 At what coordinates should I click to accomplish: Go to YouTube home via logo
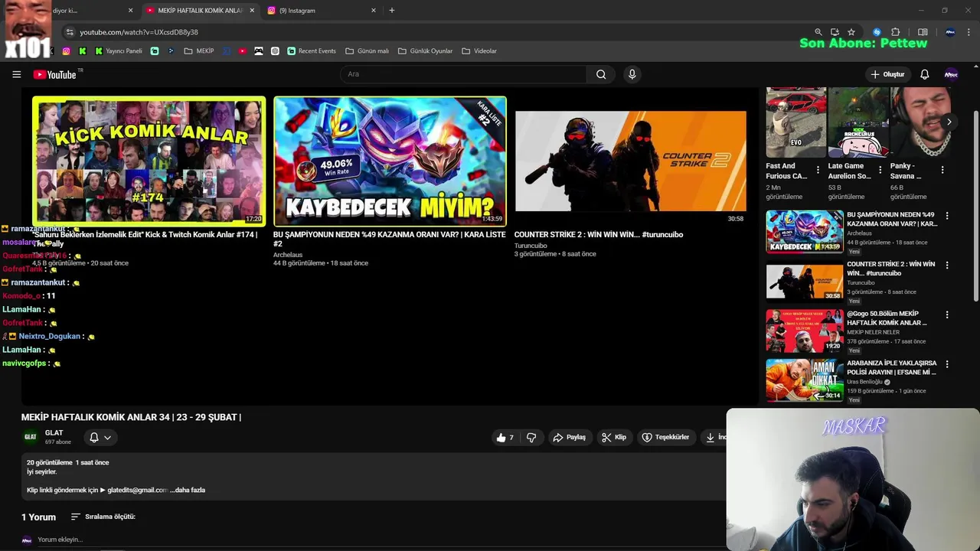coord(54,74)
